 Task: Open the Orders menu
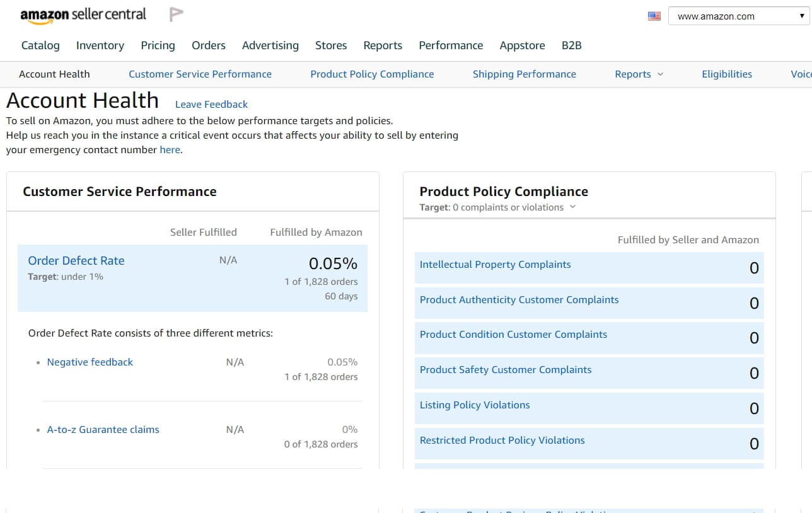[x=209, y=45]
